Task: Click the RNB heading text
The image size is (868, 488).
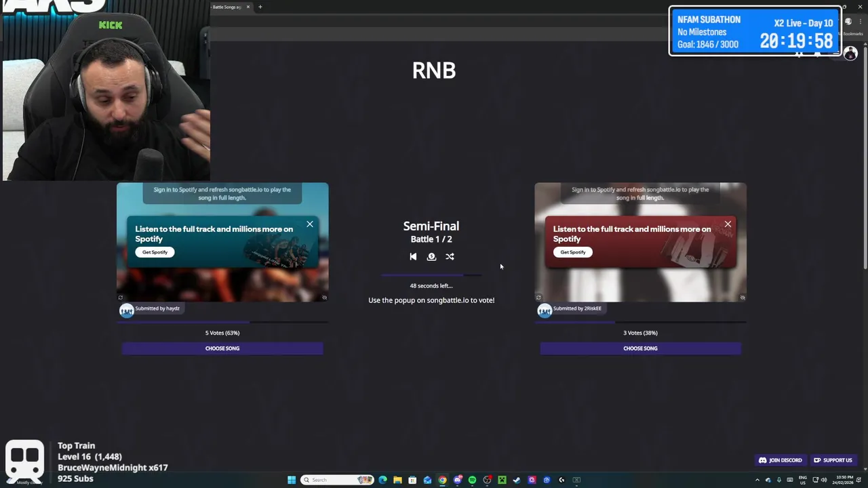Action: (434, 70)
